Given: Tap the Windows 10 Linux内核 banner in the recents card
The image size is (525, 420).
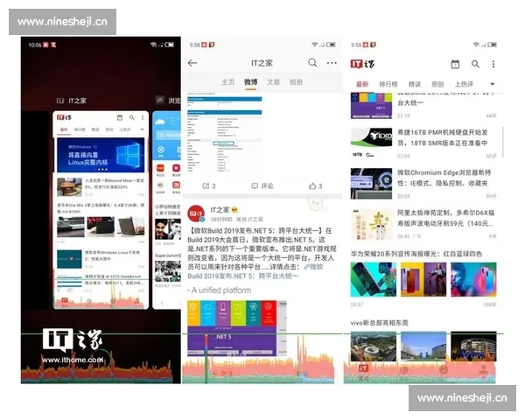Looking at the screenshot, I should (101, 155).
